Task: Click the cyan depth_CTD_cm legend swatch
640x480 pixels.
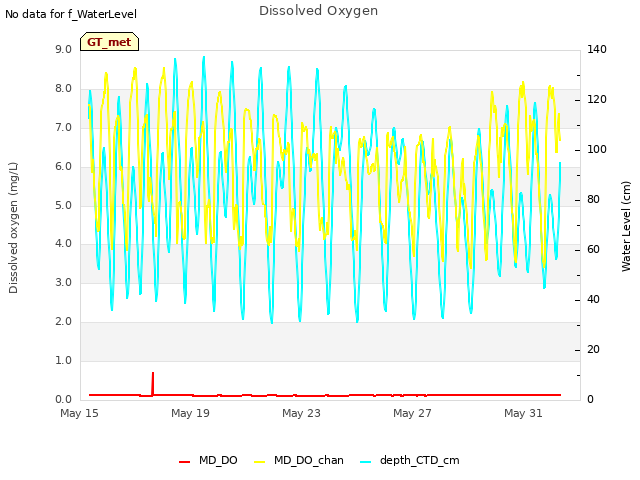Action: coord(366,462)
